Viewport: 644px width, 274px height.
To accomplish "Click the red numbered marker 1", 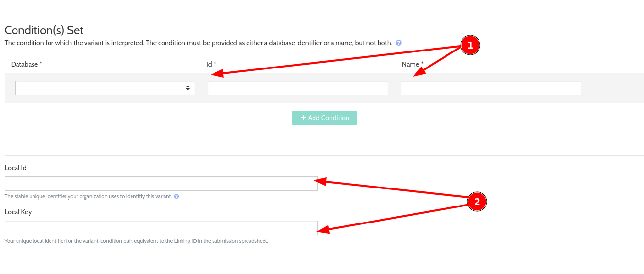I will click(x=470, y=45).
